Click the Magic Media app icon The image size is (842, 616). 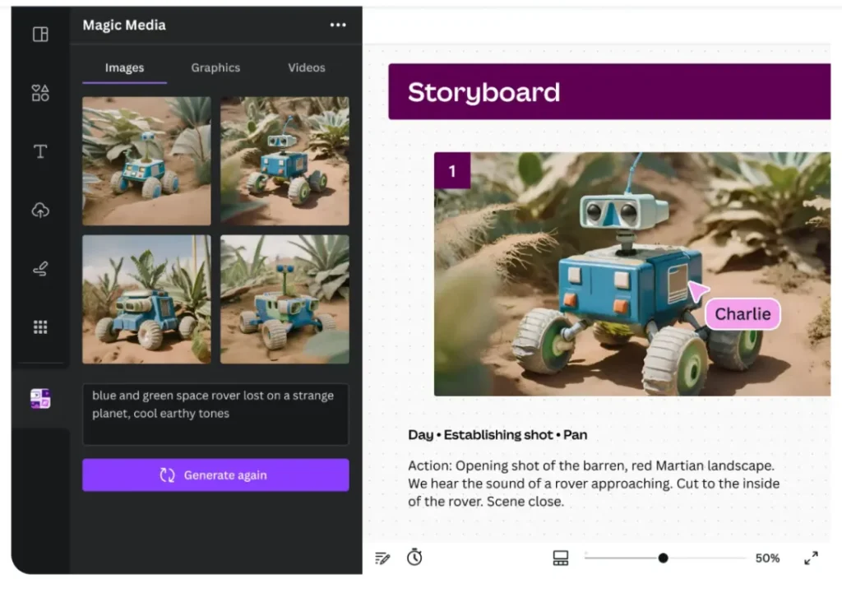click(40, 399)
